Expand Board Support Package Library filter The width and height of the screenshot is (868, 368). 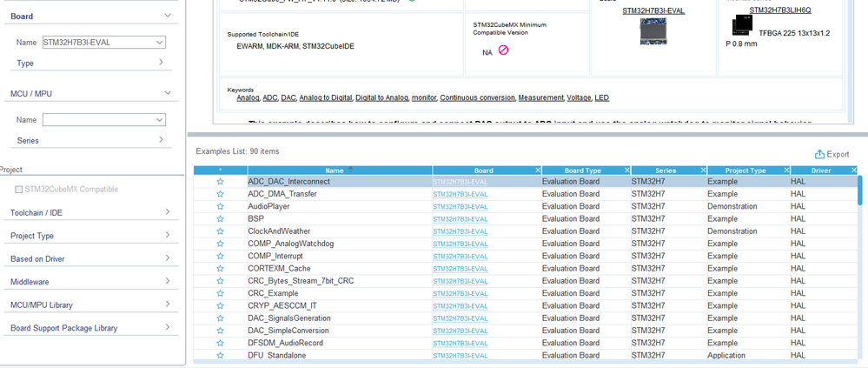pyautogui.click(x=167, y=327)
